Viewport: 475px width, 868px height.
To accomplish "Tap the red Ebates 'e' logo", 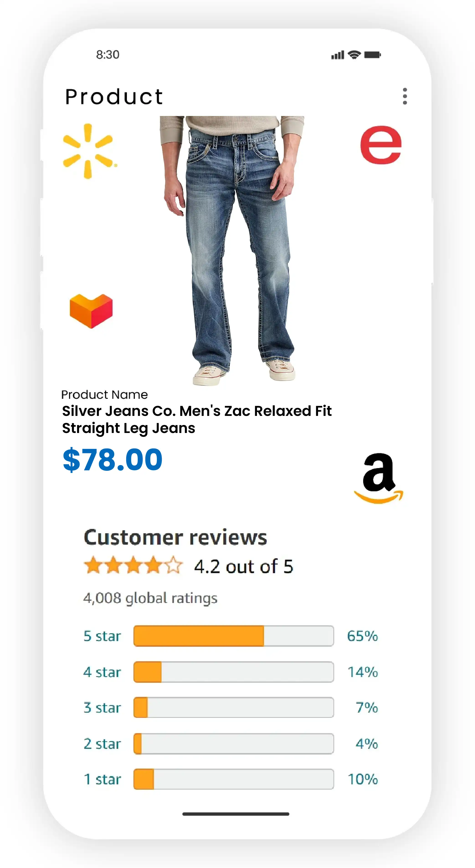I will (x=381, y=145).
